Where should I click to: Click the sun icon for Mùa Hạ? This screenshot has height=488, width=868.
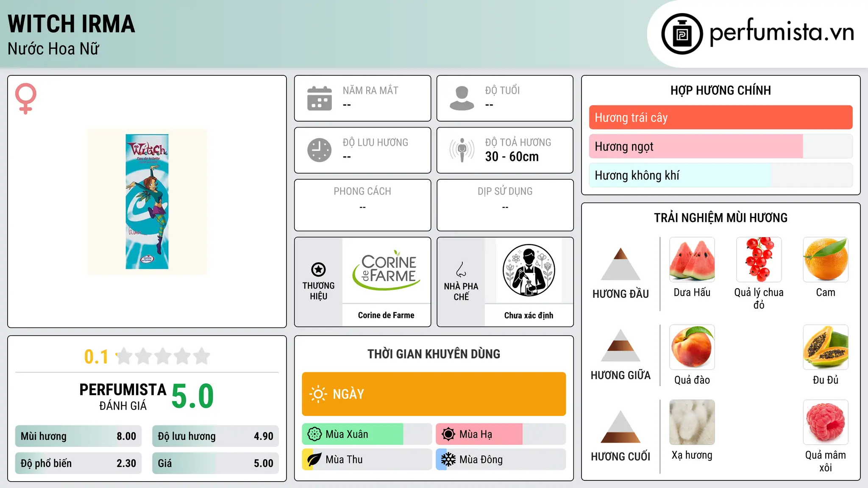(448, 434)
